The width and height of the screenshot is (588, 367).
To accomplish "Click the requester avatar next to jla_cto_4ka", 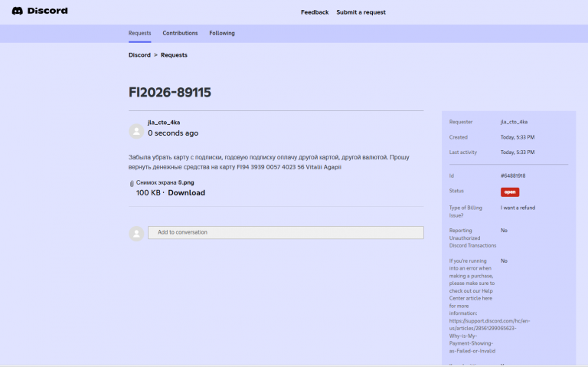I will pos(136,131).
